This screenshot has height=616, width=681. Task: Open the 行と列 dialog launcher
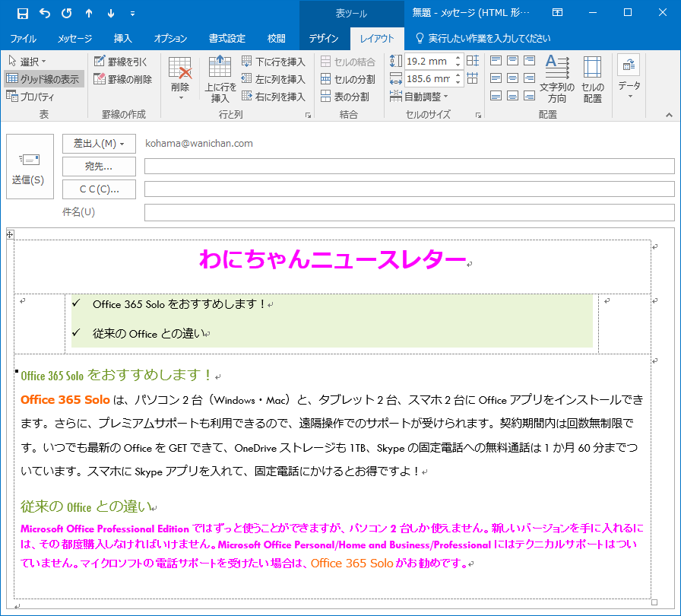308,115
